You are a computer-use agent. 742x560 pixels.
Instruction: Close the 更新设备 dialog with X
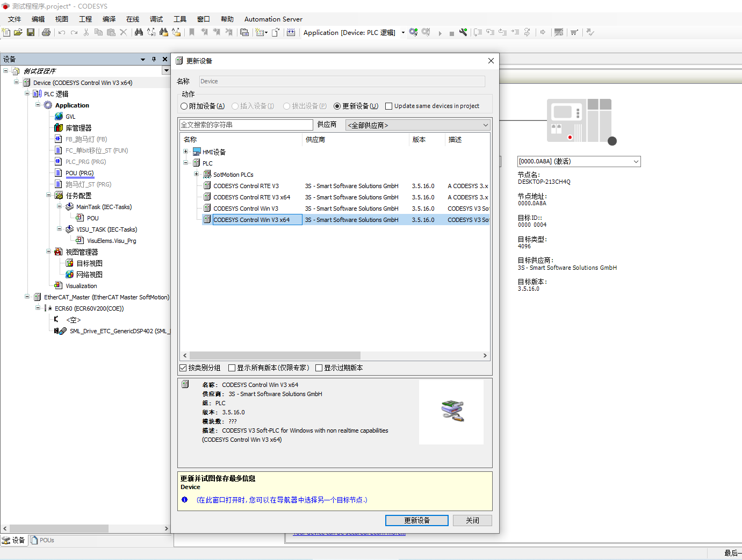tap(491, 61)
